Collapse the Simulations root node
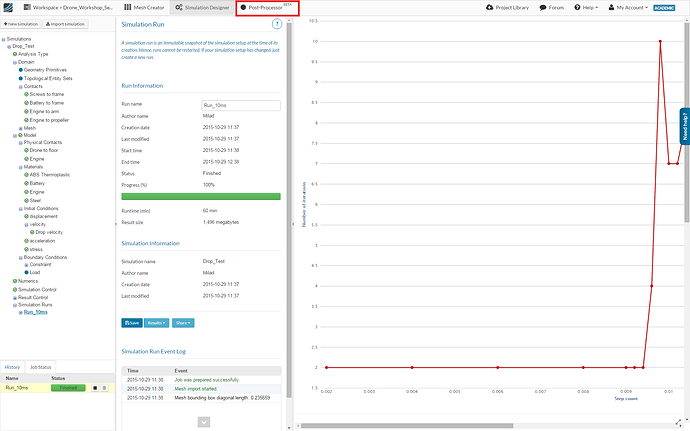Screen dimensions: 690x431 click(4, 40)
